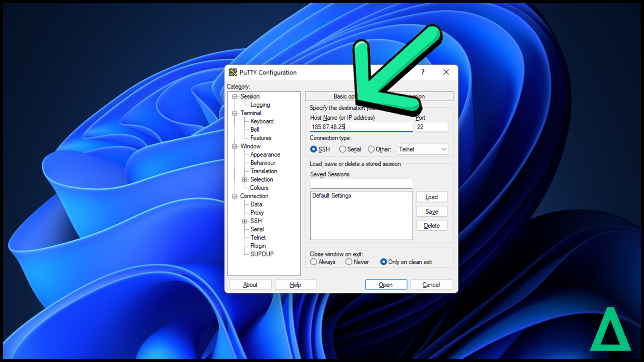Select Default Settings in the sessions list
The width and height of the screenshot is (644, 362).
tap(331, 195)
